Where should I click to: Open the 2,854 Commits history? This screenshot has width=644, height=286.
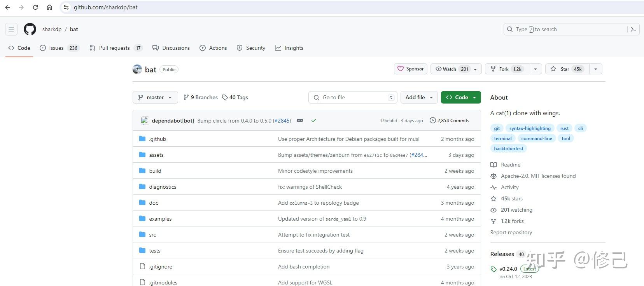point(450,121)
